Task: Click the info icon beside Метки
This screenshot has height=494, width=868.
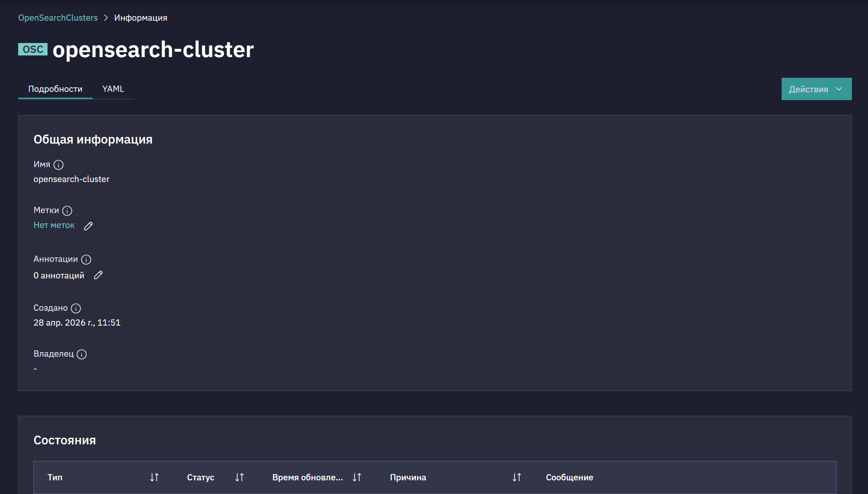Action: coord(67,211)
